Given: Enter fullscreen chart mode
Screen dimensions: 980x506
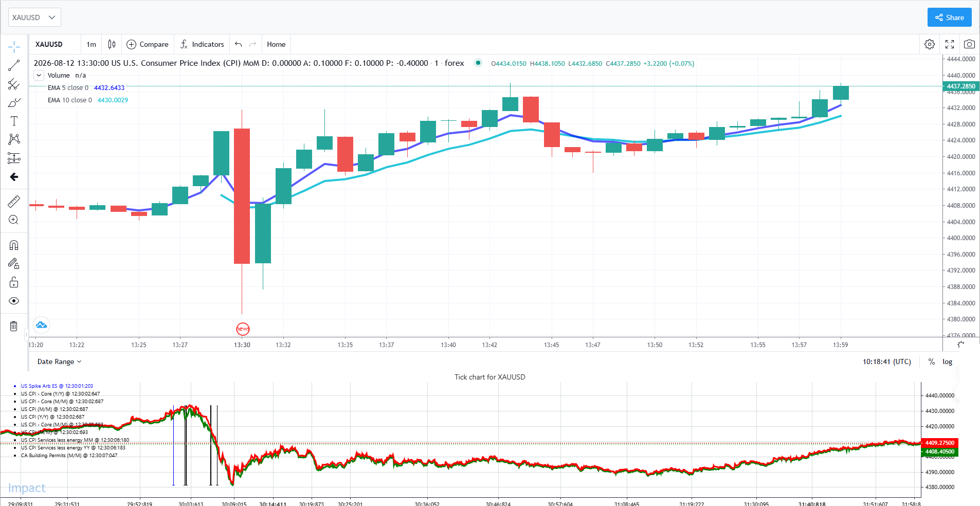Looking at the screenshot, I should click(950, 44).
